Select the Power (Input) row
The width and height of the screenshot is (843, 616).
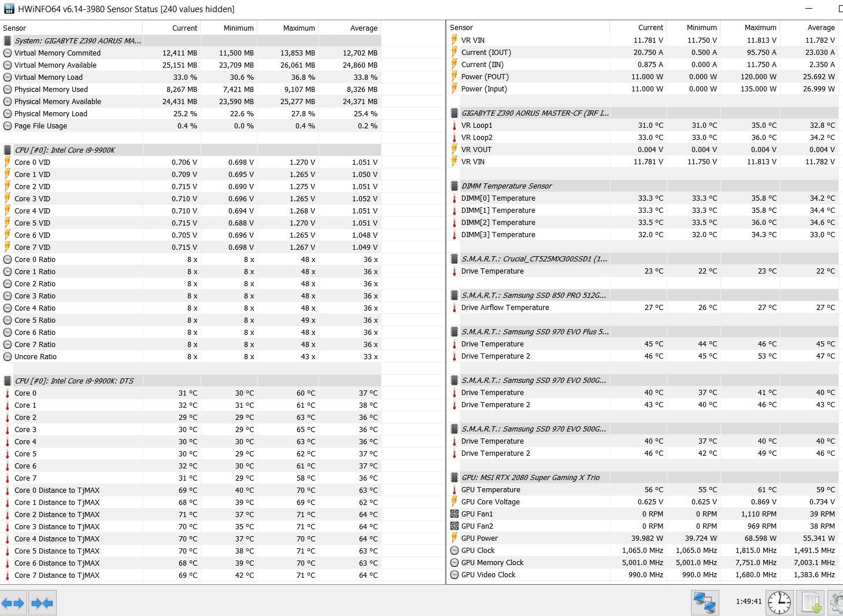[x=643, y=88]
